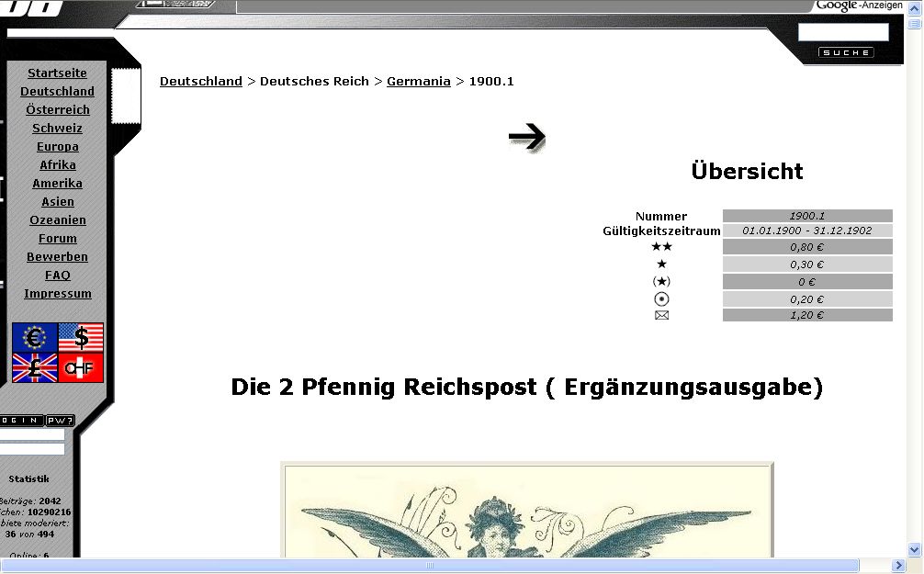
Task: Navigate to the Impressum page
Action: click(x=57, y=294)
